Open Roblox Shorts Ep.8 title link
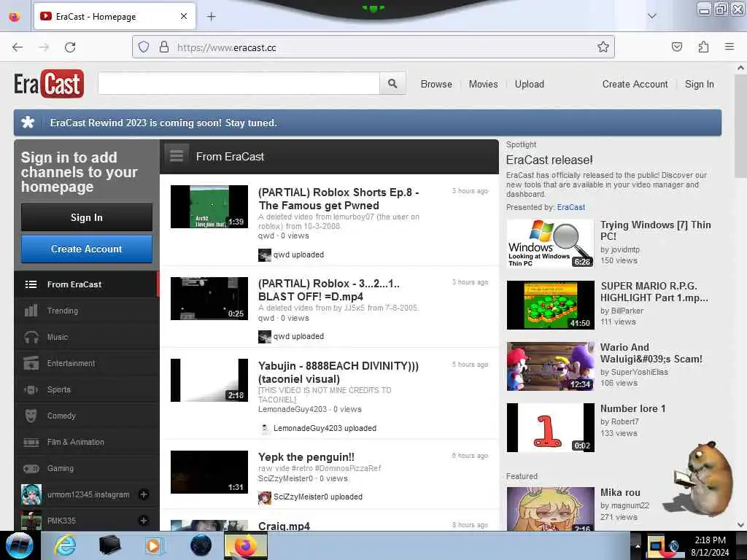 [338, 199]
